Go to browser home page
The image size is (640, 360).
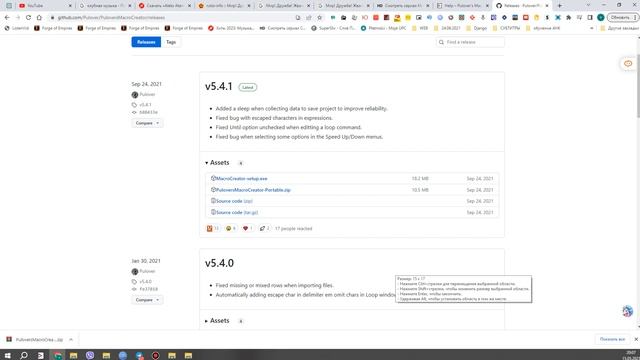pos(39,18)
